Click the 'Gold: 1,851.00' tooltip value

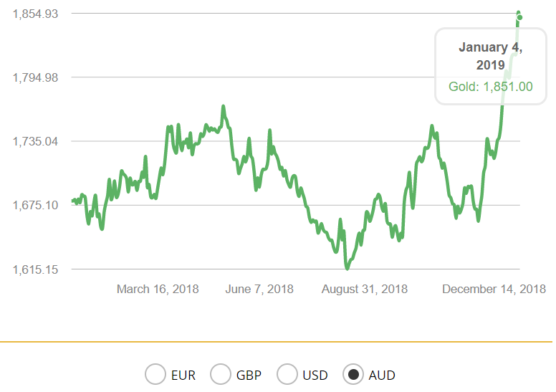click(490, 86)
